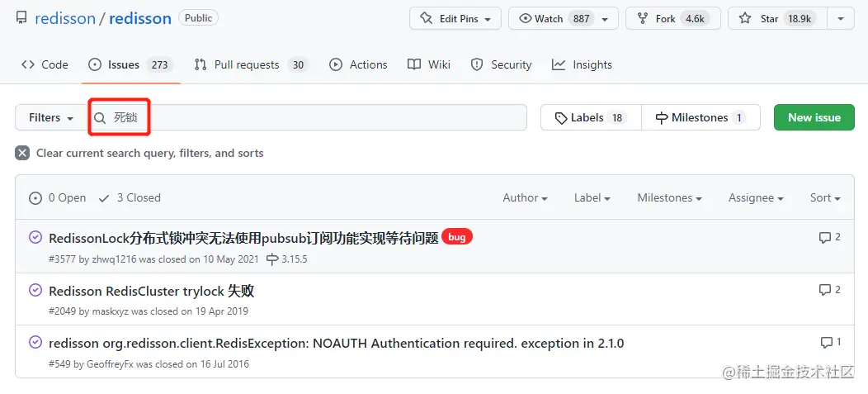Open the bold redisson repository link
The height and width of the screenshot is (394, 868).
click(x=140, y=18)
